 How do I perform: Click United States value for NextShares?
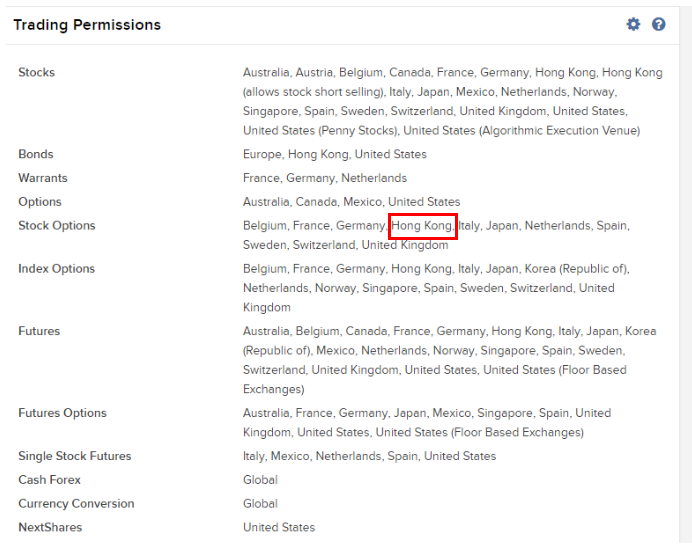(x=279, y=528)
